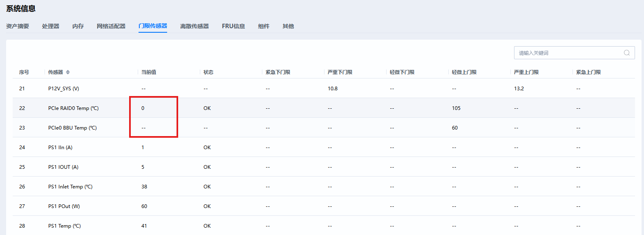This screenshot has width=644, height=235.
Task: Select the PS1 IOUT (A) sensor name
Action: [63, 167]
